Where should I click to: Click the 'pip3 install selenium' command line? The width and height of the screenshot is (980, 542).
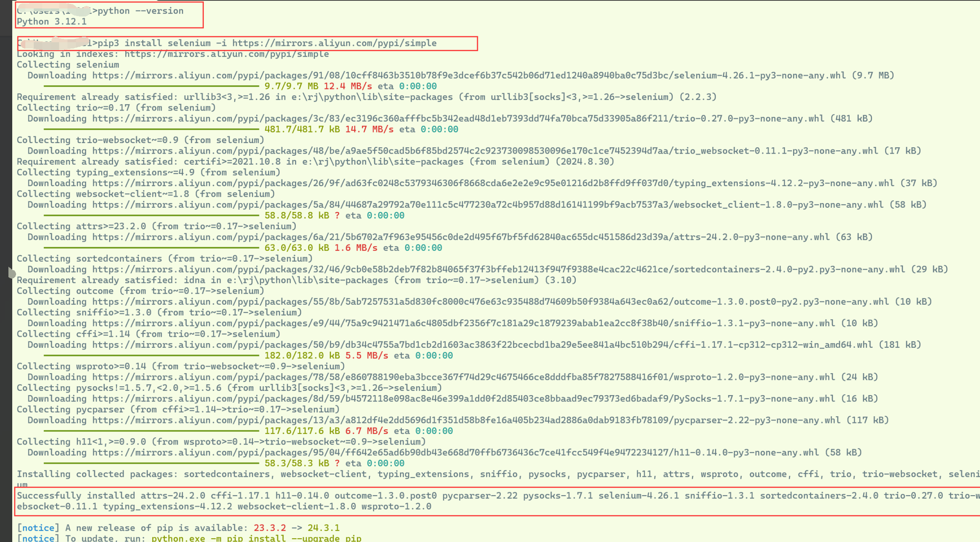[x=267, y=43]
